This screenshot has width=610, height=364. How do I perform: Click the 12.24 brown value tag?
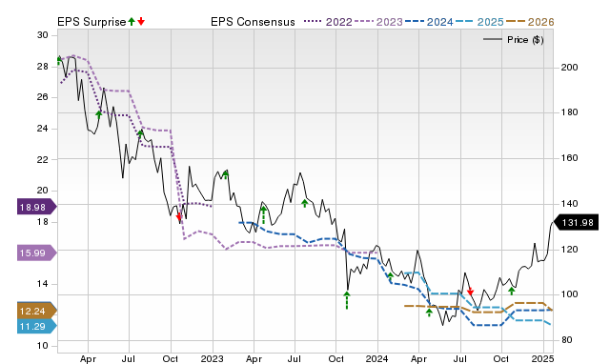pyautogui.click(x=37, y=311)
